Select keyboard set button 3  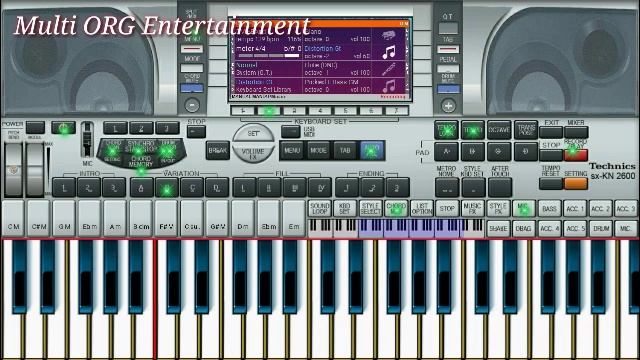click(x=294, y=111)
